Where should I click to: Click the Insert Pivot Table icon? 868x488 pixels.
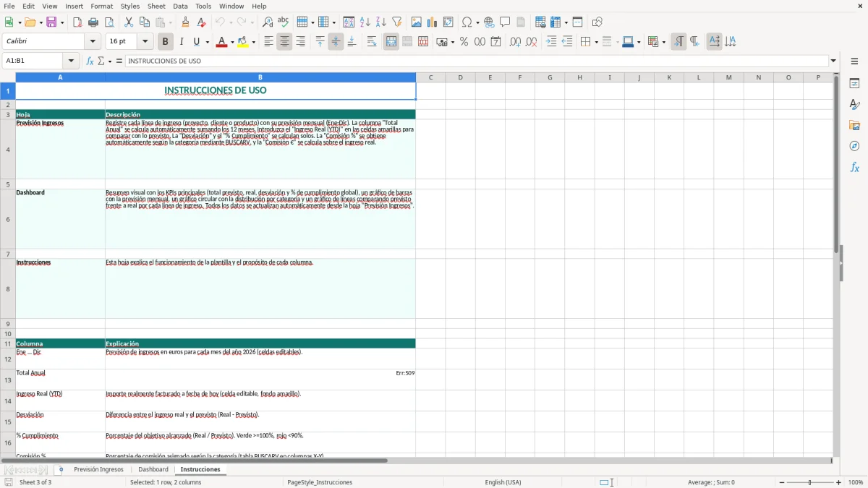[448, 22]
